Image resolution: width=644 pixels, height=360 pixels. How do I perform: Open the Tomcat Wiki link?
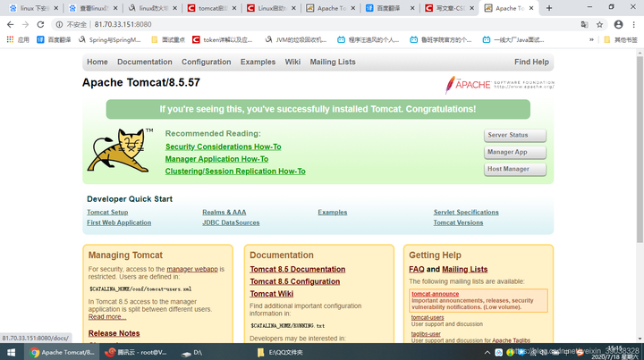click(271, 294)
